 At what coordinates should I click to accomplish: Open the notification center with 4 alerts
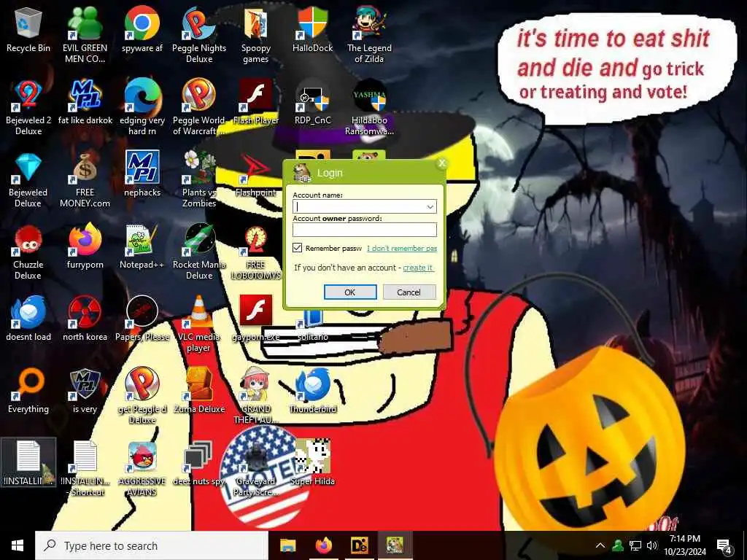(x=724, y=546)
